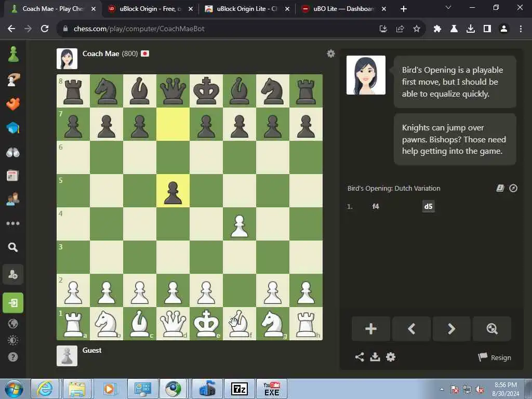Expand More options three-dots sidebar icon
532x399 pixels.
(13, 223)
